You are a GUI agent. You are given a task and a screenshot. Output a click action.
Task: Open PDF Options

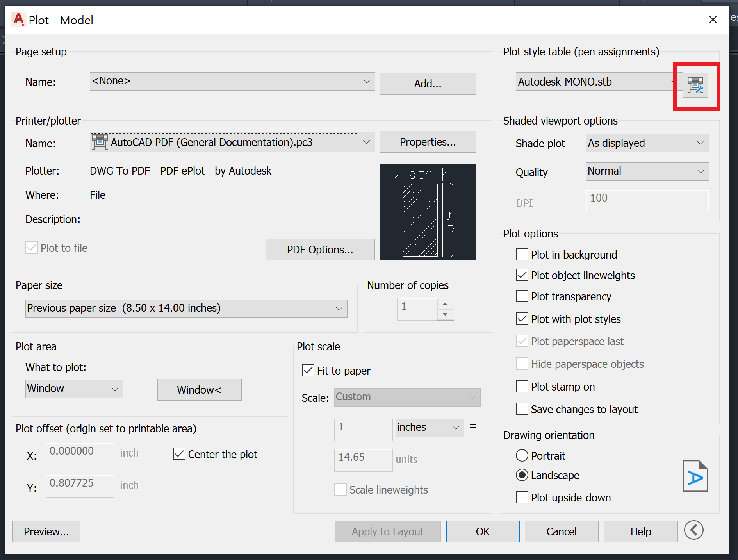point(320,249)
